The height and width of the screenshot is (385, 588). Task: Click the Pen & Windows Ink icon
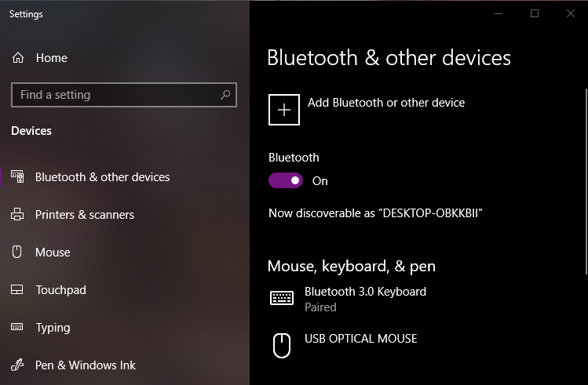(17, 365)
